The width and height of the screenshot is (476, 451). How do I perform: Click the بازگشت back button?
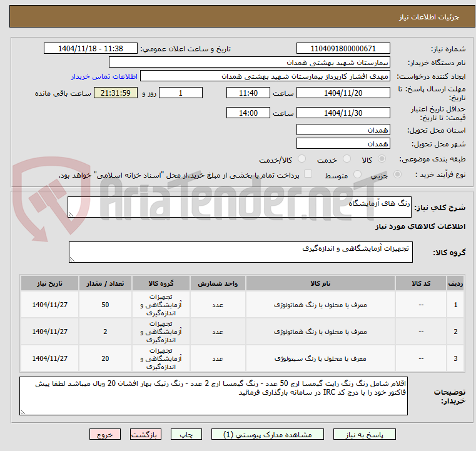(145, 434)
